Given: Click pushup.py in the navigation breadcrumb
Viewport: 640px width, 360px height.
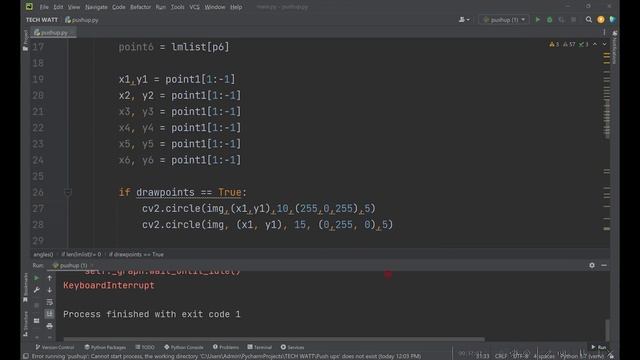Looking at the screenshot, I should pos(82,20).
